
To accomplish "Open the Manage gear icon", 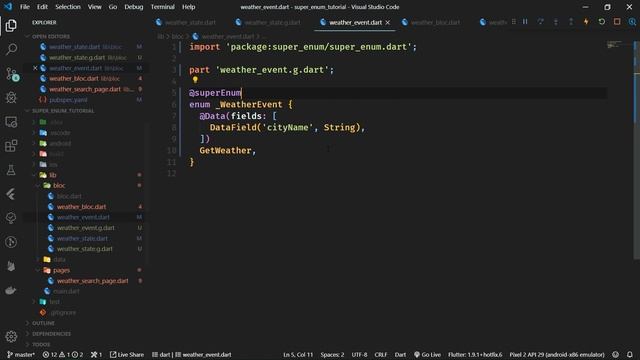I will (11, 336).
